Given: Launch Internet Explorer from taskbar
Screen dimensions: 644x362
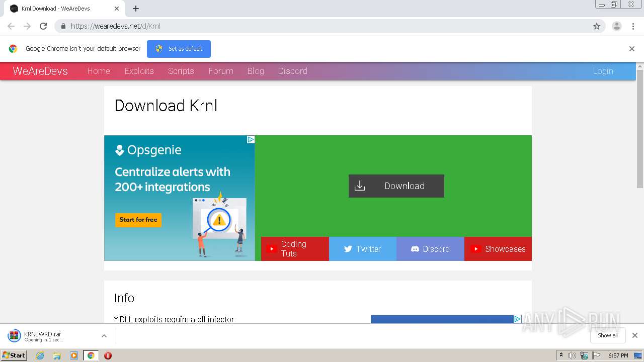Looking at the screenshot, I should point(40,355).
